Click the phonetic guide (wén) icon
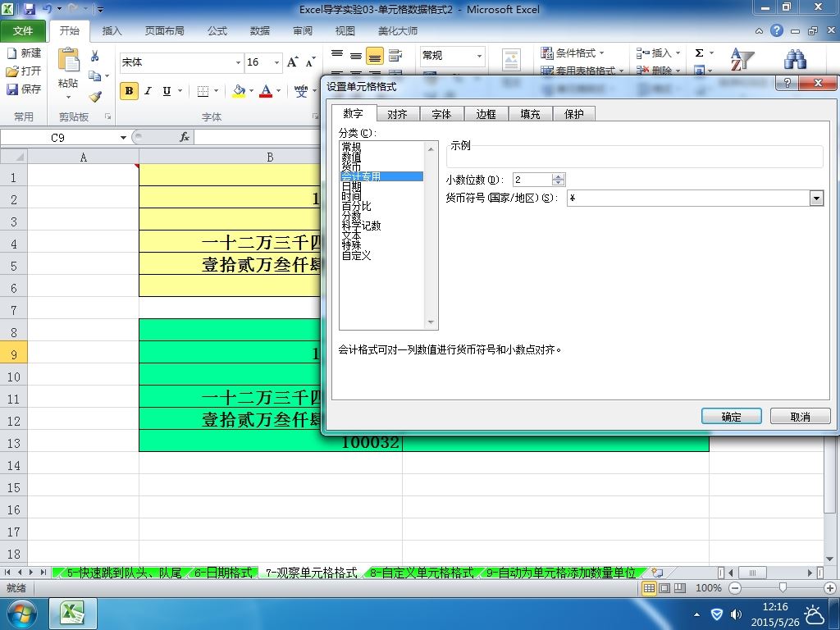The height and width of the screenshot is (630, 840). point(301,91)
